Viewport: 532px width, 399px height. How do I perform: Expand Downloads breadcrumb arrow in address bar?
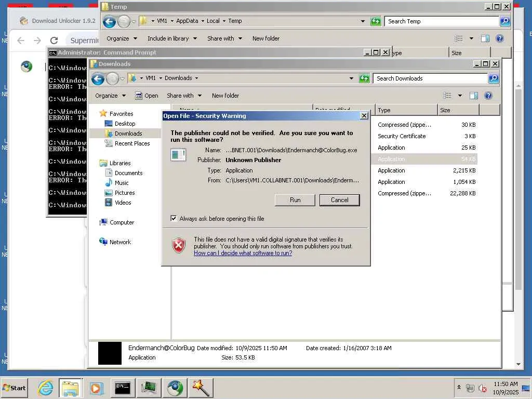tap(196, 78)
